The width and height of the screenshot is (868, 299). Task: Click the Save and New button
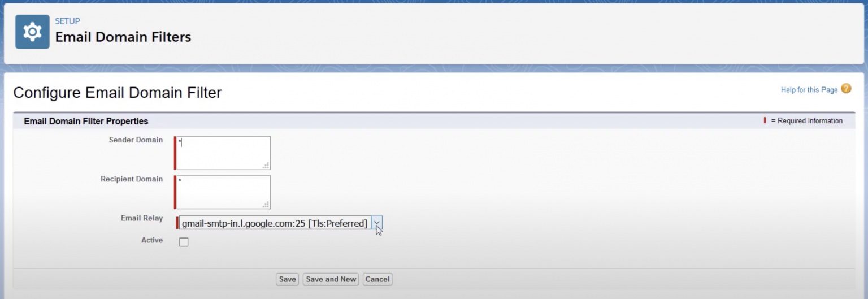pos(331,279)
